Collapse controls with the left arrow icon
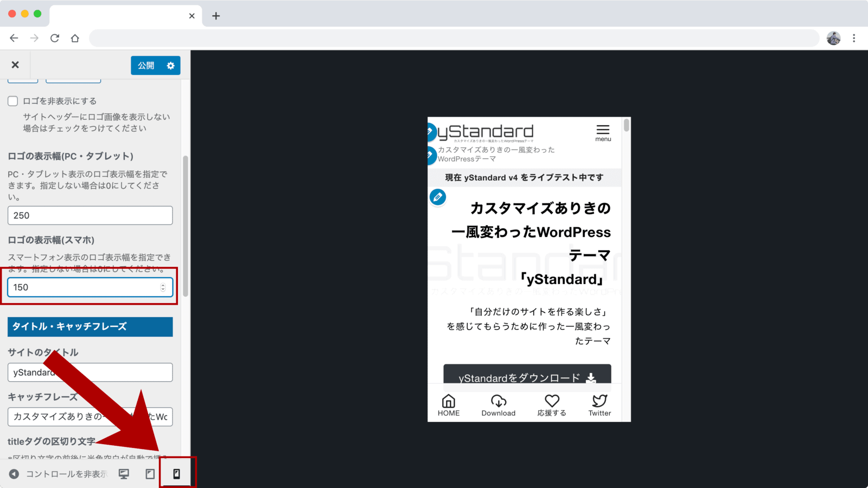Viewport: 868px width, 488px height. 14,474
